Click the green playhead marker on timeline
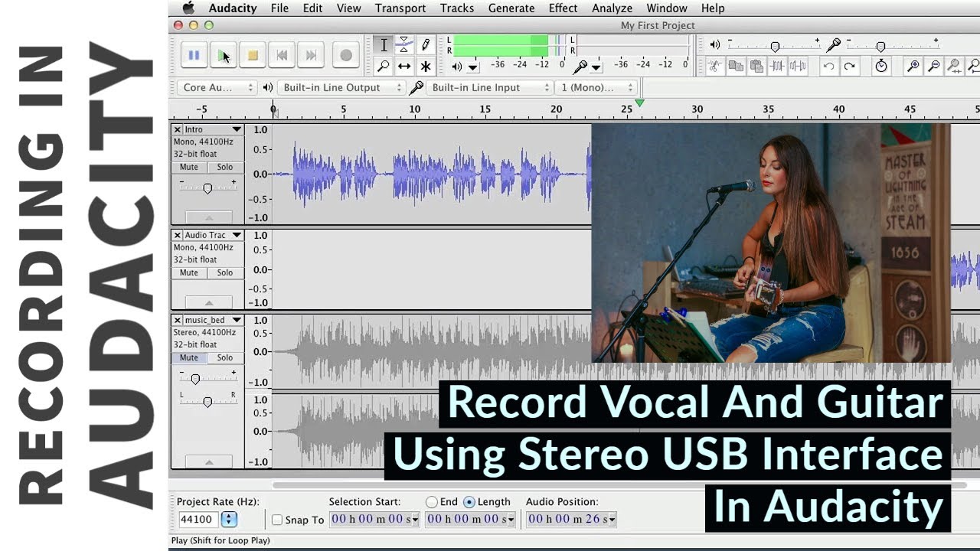Viewport: 980px width, 551px height. (640, 103)
